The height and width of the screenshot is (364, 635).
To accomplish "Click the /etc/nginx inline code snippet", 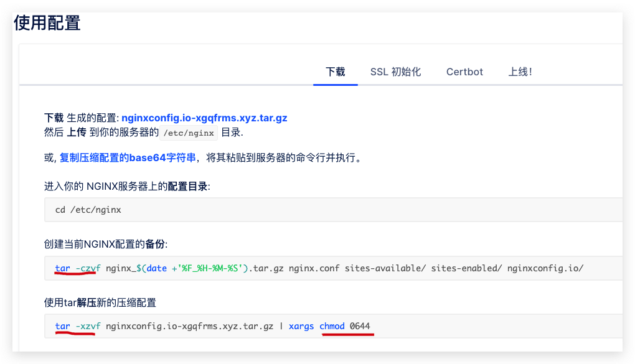I will 189,133.
